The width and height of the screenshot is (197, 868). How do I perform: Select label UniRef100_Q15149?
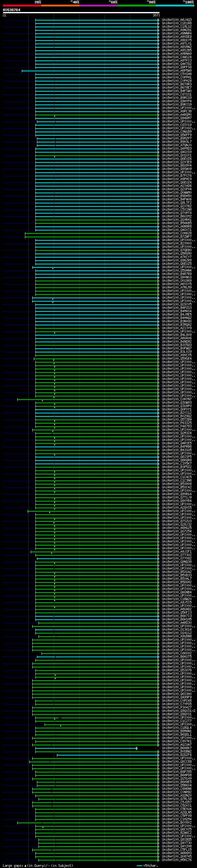pos(176,778)
